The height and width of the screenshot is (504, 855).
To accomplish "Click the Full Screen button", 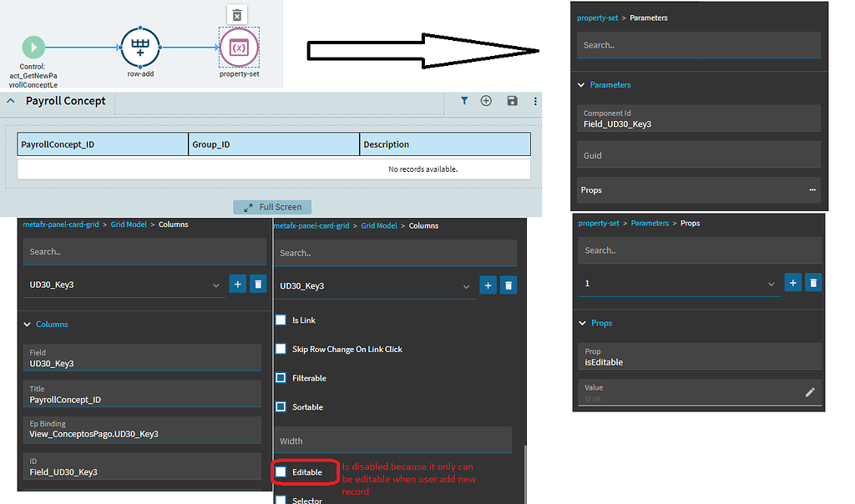I will pos(271,206).
